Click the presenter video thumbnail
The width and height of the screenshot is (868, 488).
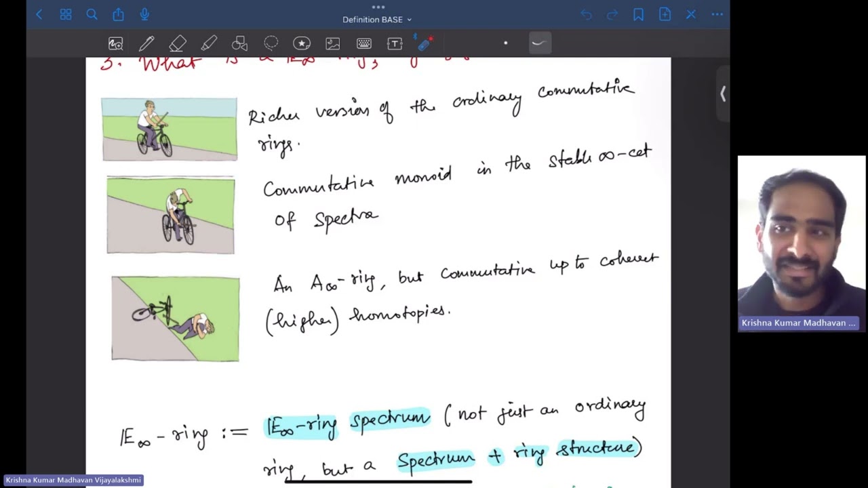coord(802,243)
